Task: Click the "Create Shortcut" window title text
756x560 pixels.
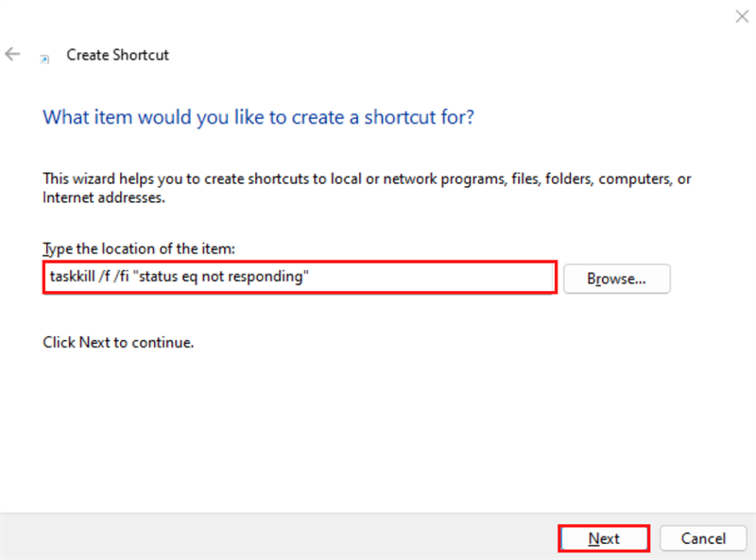Action: click(x=117, y=55)
